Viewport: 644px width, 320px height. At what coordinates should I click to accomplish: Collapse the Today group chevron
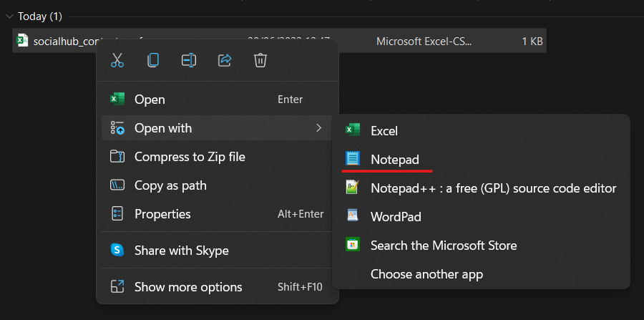click(x=8, y=16)
